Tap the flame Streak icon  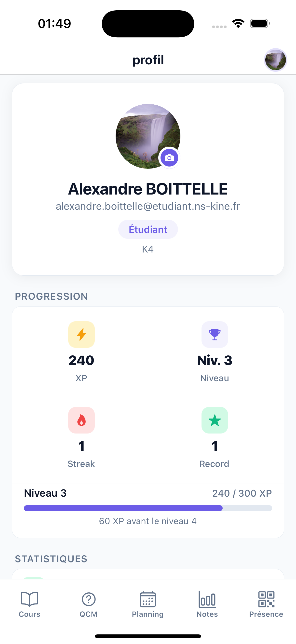coord(81,420)
